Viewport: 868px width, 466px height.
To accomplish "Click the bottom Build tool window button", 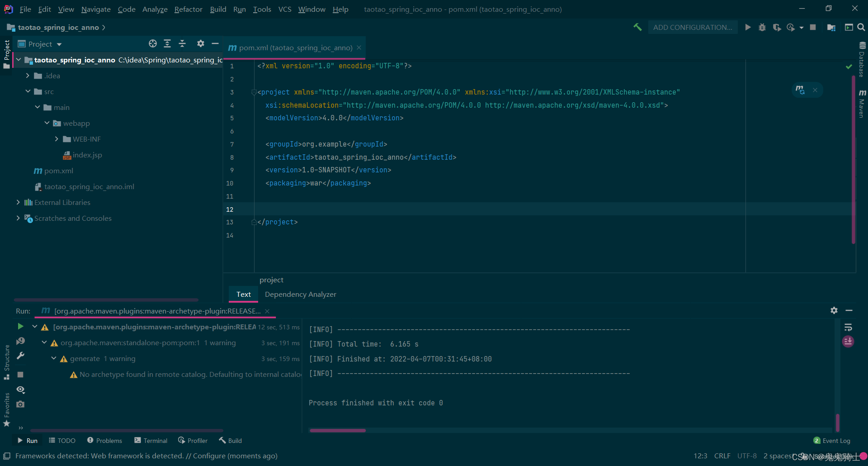I will (230, 441).
